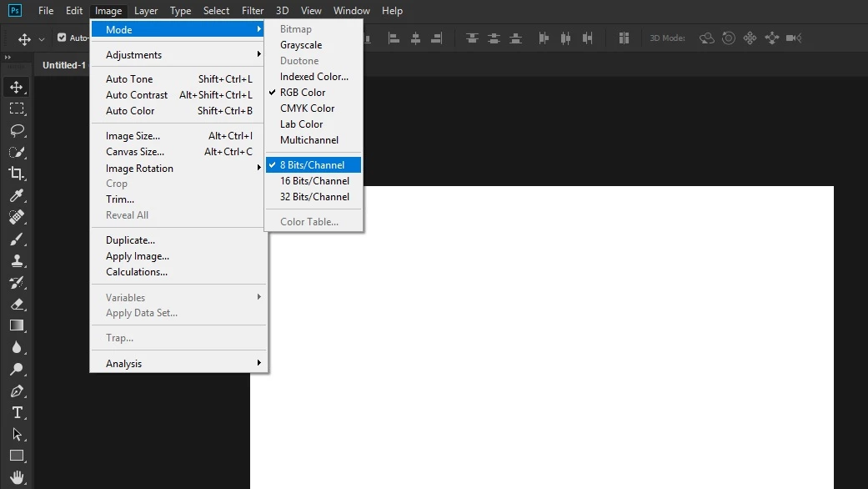The image size is (868, 489).
Task: Select the Eraser tool
Action: tap(17, 304)
